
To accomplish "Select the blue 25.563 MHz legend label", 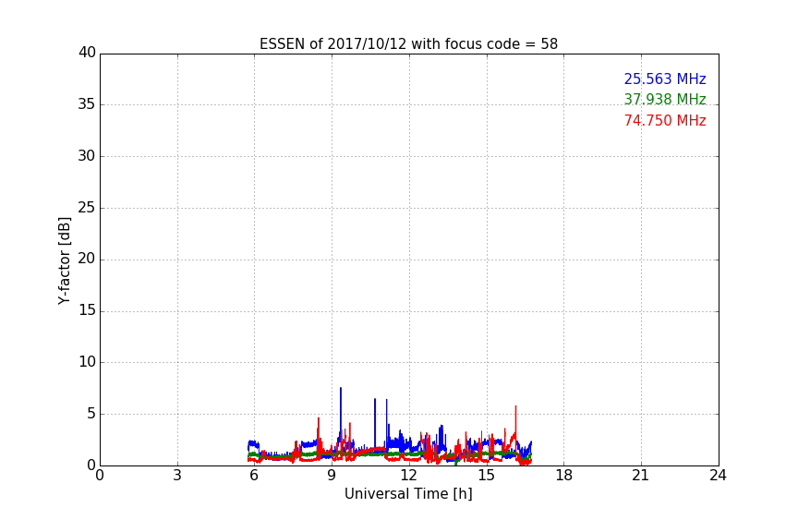I will point(665,79).
